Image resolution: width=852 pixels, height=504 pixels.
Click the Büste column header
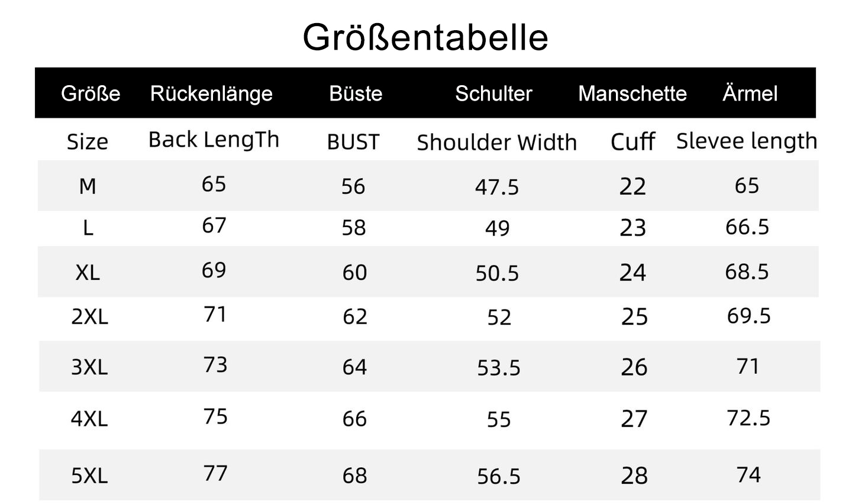coord(356,93)
